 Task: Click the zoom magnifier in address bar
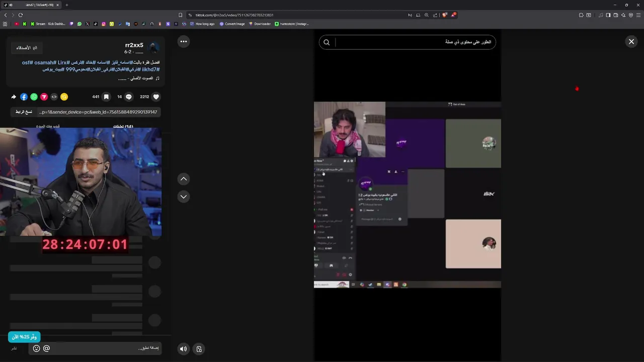click(427, 15)
